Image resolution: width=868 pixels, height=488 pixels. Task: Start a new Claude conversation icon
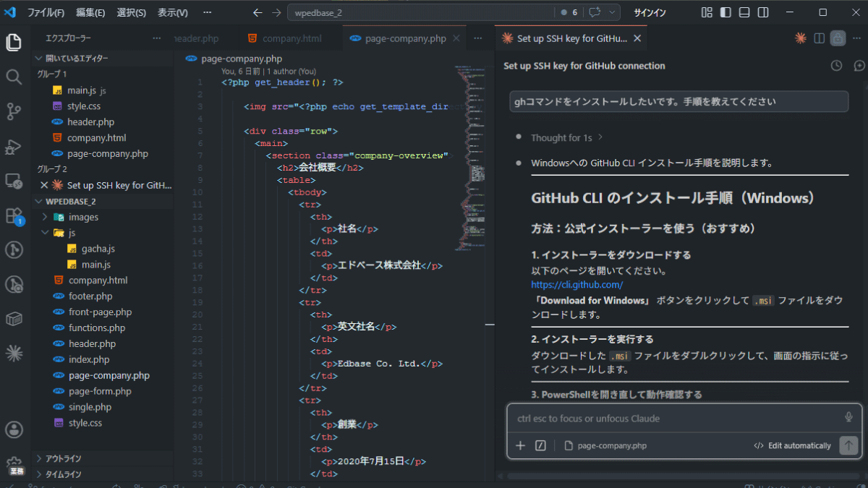tap(859, 66)
